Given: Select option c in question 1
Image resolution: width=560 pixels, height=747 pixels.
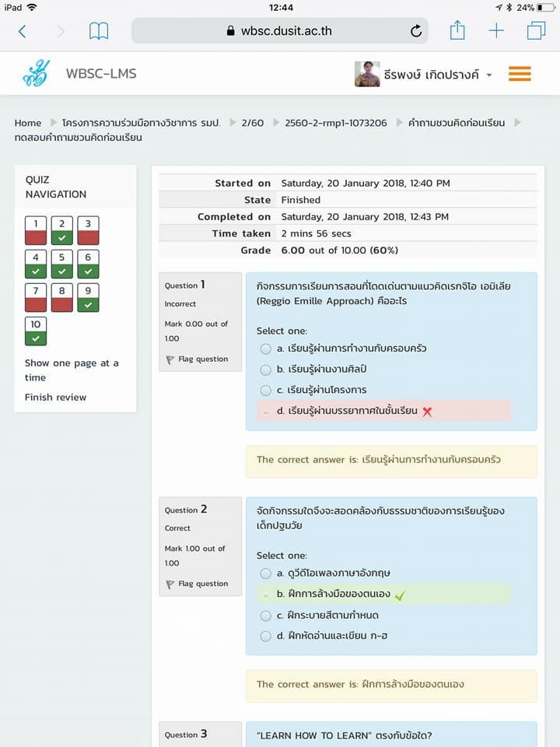Looking at the screenshot, I should click(266, 390).
